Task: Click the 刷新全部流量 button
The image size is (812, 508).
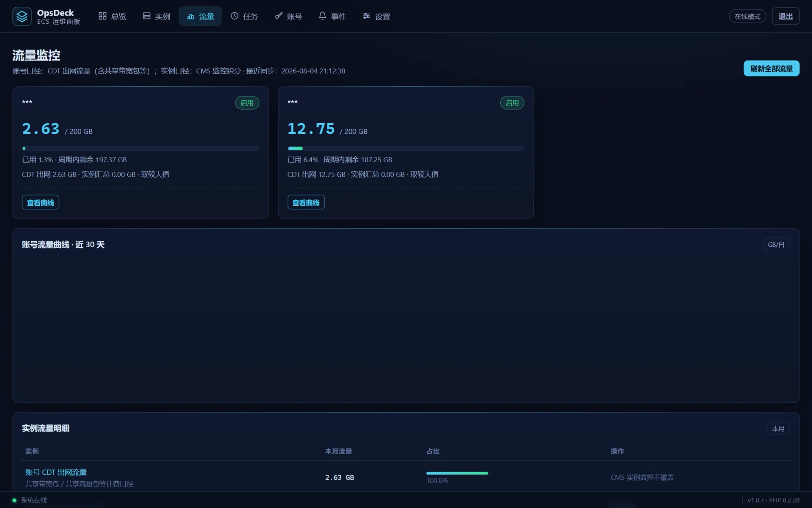Action: (771, 69)
